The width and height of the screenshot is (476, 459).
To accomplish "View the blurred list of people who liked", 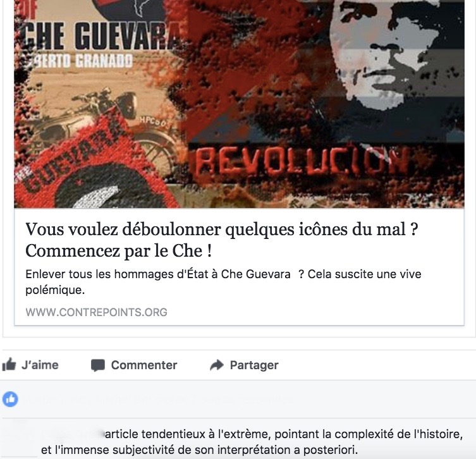I will click(x=158, y=399).
